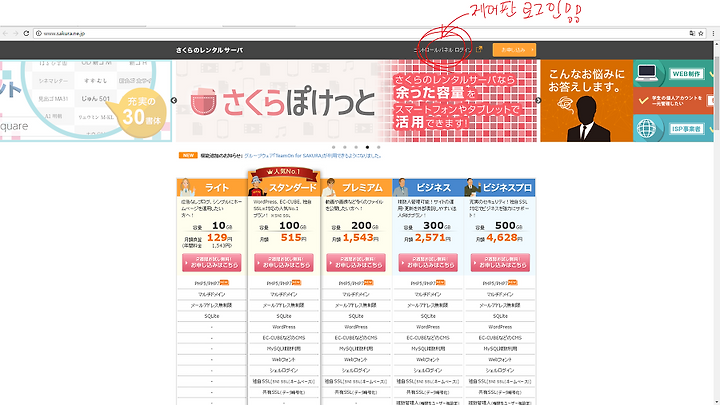
Task: View site info icon beside the URL
Action: (x=39, y=34)
